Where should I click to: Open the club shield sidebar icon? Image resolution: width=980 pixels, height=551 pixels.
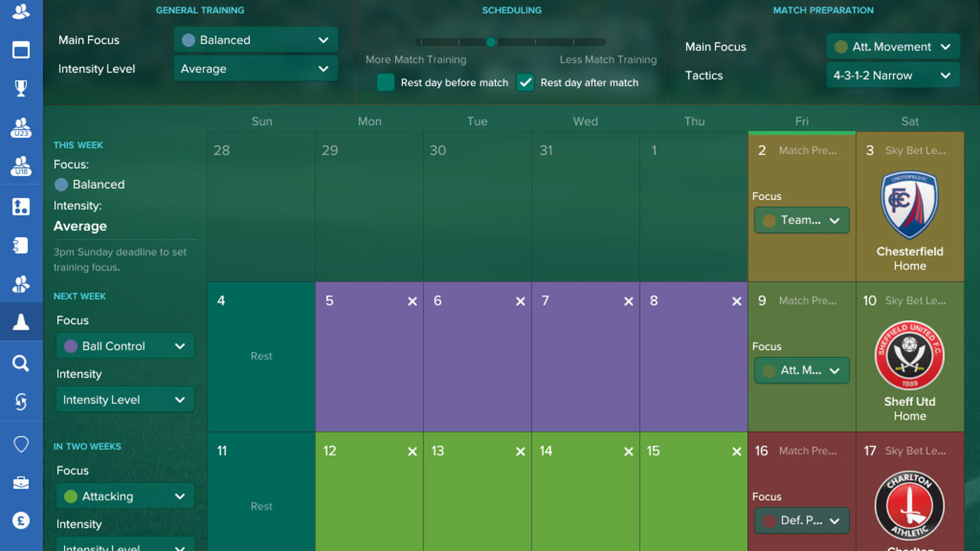click(21, 444)
